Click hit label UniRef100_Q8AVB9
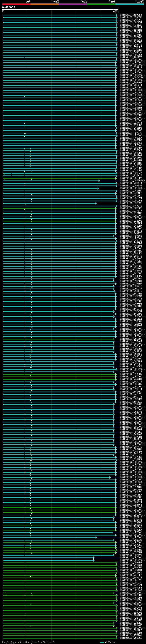146x644 pixels. (x=131, y=562)
